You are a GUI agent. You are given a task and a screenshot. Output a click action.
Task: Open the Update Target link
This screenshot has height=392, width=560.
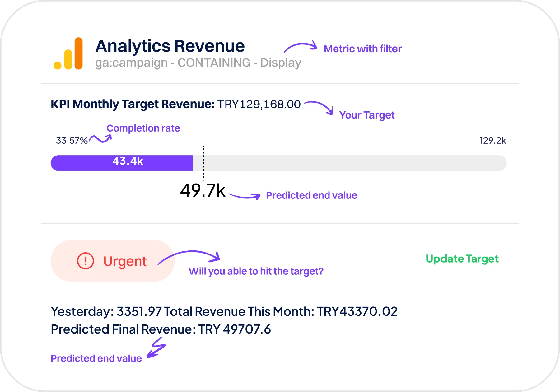coord(462,259)
